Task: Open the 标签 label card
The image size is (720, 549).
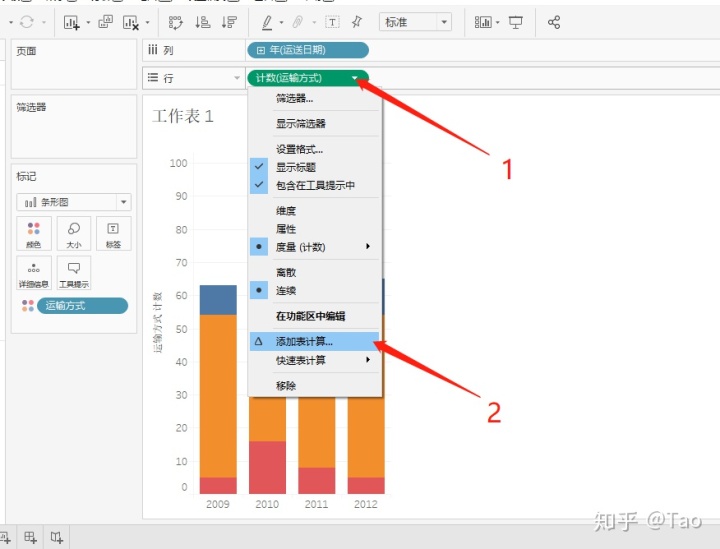Action: [x=113, y=233]
